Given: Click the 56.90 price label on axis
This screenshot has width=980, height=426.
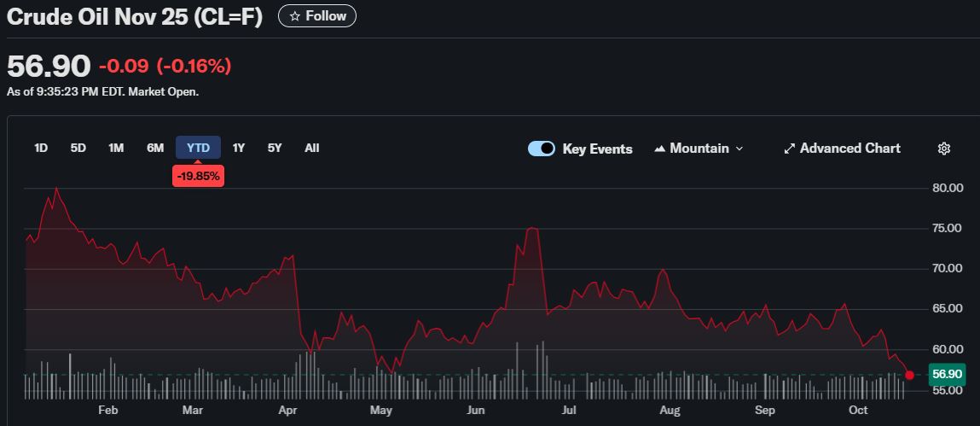Looking at the screenshot, I should click(948, 374).
